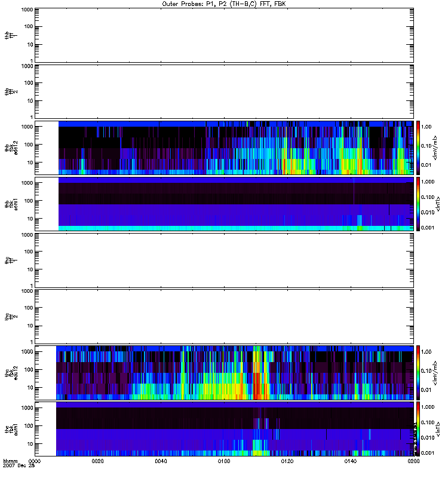448x478 pixels.
Task: Click the <|nT|> unit label beside thc scm1 color bar
Action: [438, 429]
